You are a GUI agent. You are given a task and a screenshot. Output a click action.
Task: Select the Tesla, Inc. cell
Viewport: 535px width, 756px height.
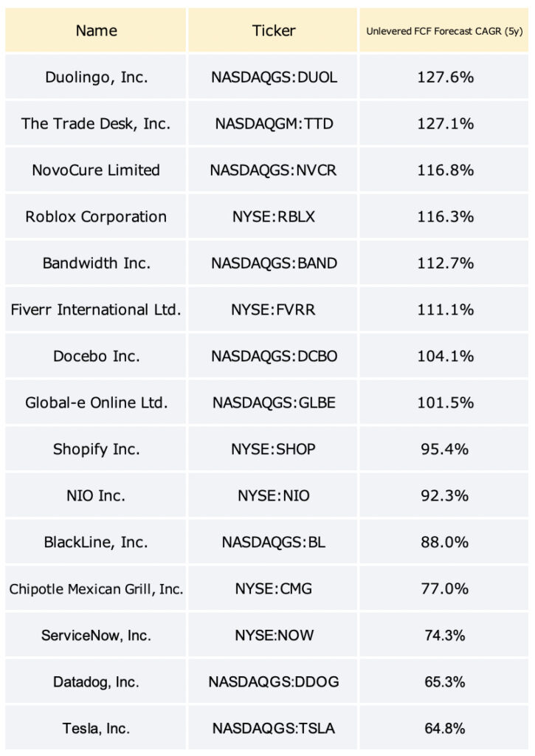click(x=95, y=728)
